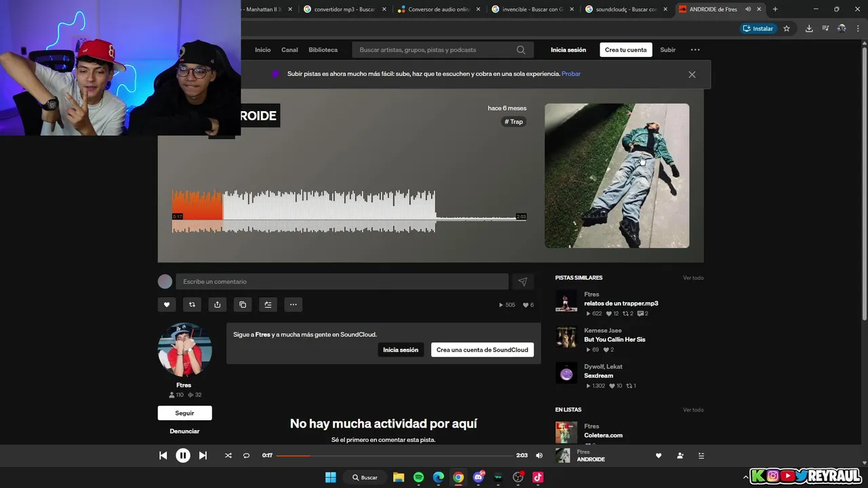Open the ANDROIDE cover artwork

[617, 176]
